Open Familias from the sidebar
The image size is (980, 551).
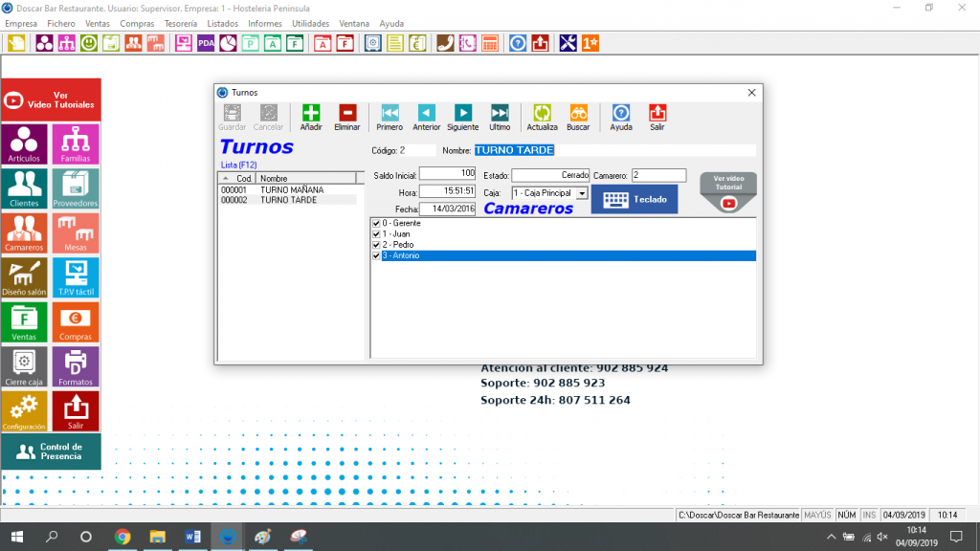point(76,144)
